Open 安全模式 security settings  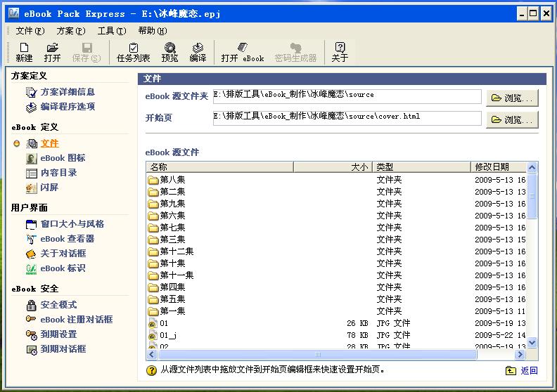51,305
